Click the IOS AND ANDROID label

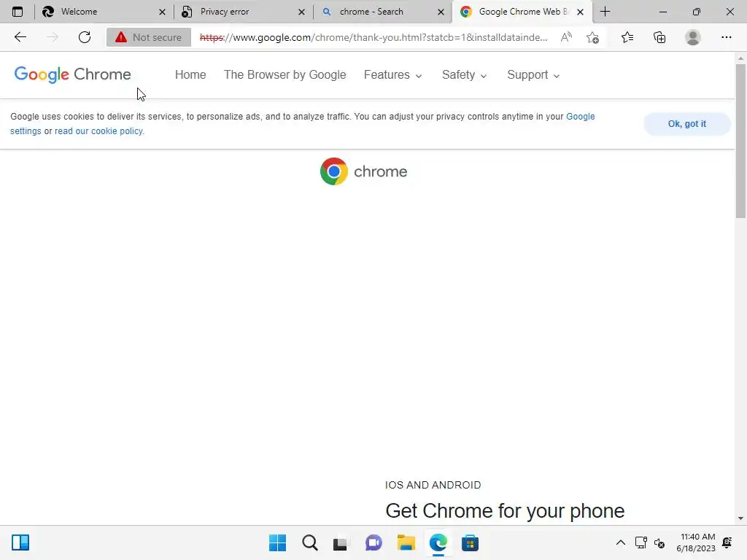point(433,485)
